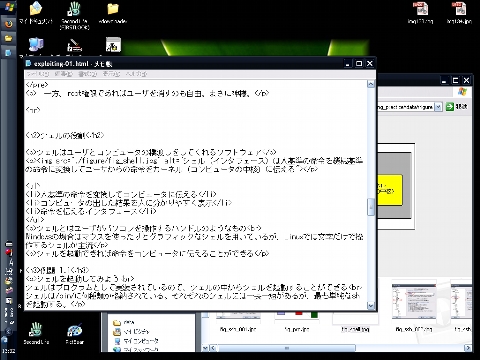Select マイ ドキュメント in Explorer's folder tree
The width and height of the screenshot is (480, 360).
[x=131, y=332]
